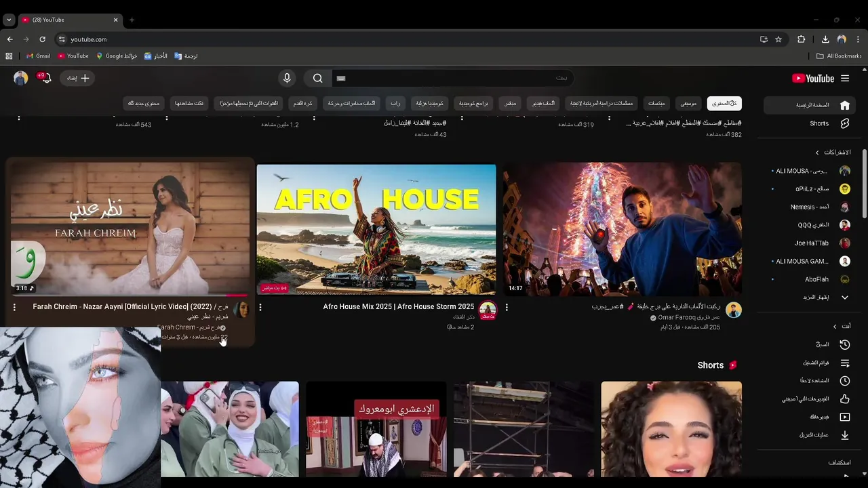The image size is (868, 488).
Task: Open Your videos (فيديوهاتك) in sidebar
Action: pyautogui.click(x=811, y=417)
